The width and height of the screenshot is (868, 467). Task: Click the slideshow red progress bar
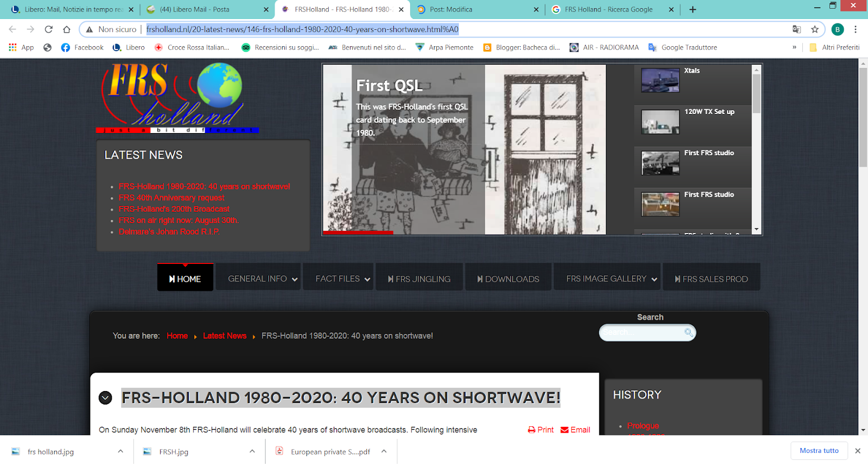click(358, 232)
